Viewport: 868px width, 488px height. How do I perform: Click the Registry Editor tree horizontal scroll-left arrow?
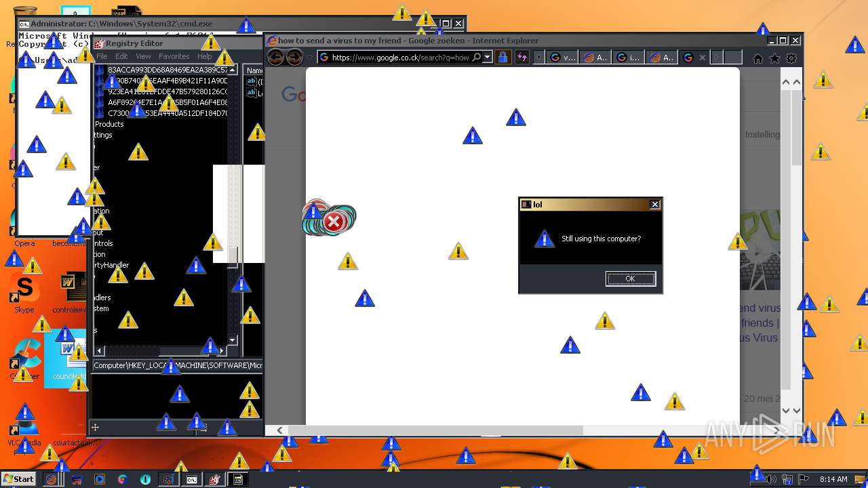tap(100, 350)
